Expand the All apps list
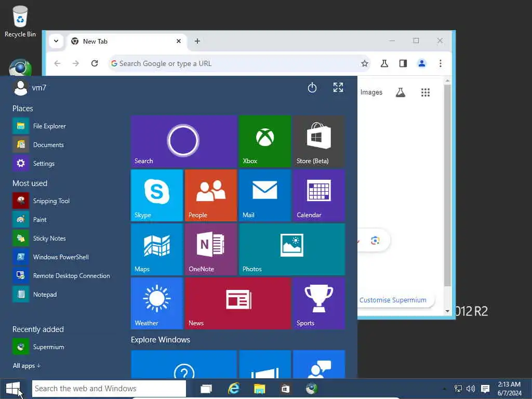Screen dimensions: 532x399 click(x=26, y=366)
